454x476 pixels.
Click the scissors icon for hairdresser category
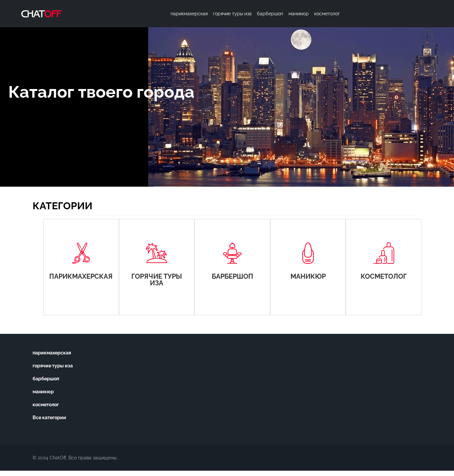click(x=81, y=253)
